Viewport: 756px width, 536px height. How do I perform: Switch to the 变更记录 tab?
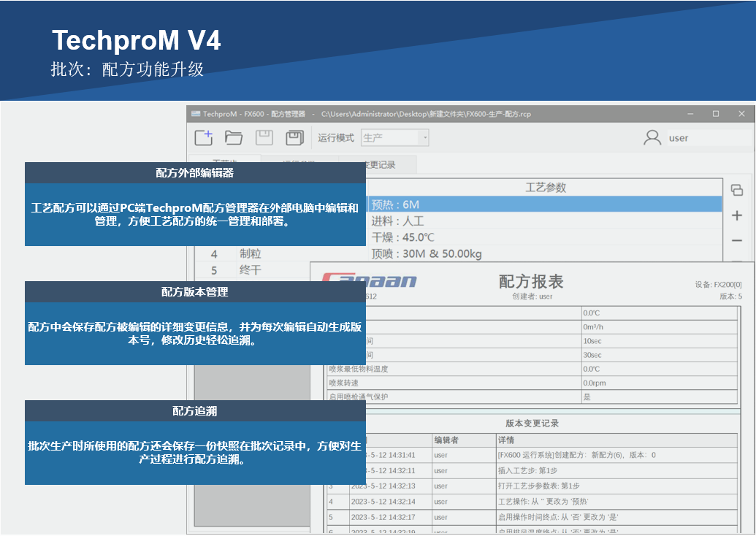[x=379, y=165]
